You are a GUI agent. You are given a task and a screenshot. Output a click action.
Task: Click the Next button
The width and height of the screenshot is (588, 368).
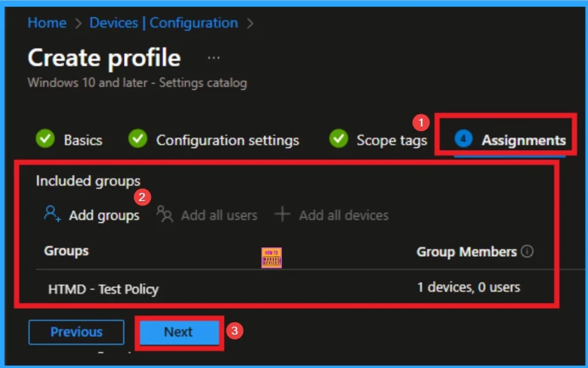tap(178, 332)
